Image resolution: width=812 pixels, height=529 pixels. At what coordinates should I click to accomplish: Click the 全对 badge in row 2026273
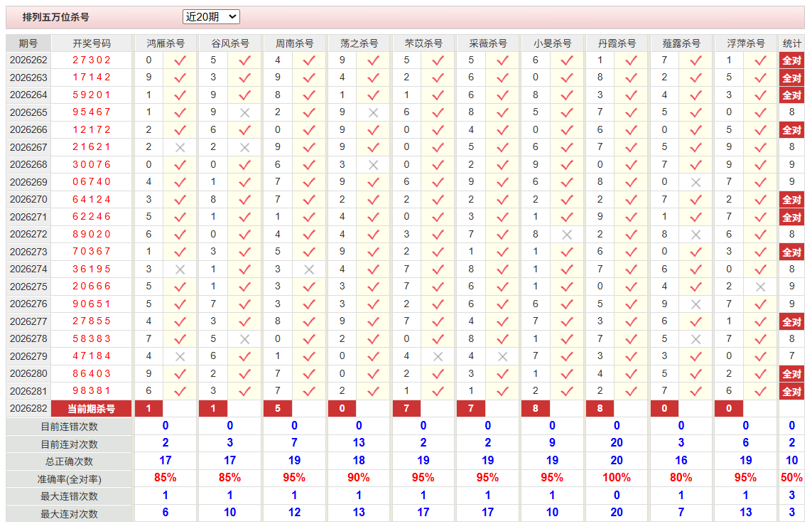point(792,252)
